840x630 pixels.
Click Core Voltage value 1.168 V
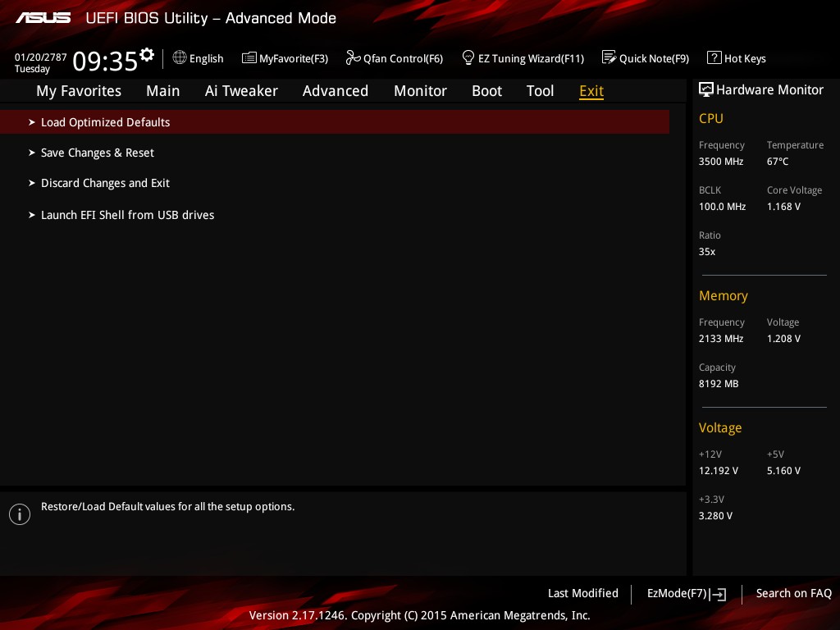pyautogui.click(x=783, y=206)
